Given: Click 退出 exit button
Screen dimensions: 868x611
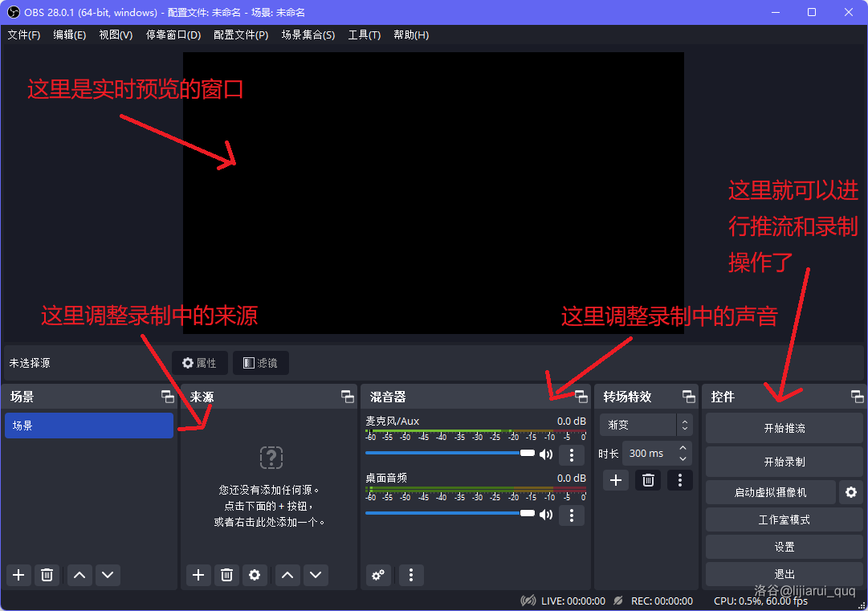Looking at the screenshot, I should 784,574.
